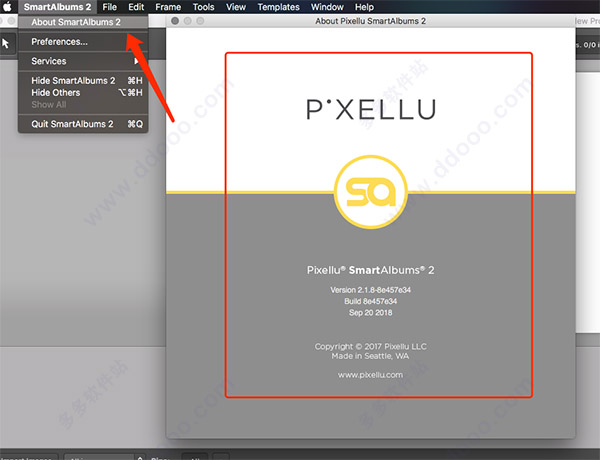Open the Apple menu

(7, 7)
